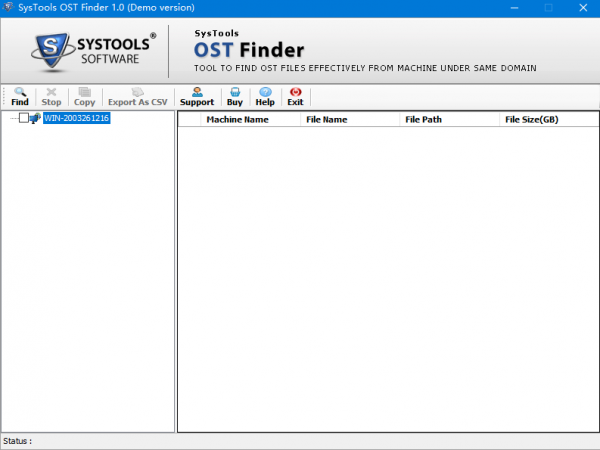Click the Copy toolbar button
This screenshot has width=600, height=450.
(85, 97)
